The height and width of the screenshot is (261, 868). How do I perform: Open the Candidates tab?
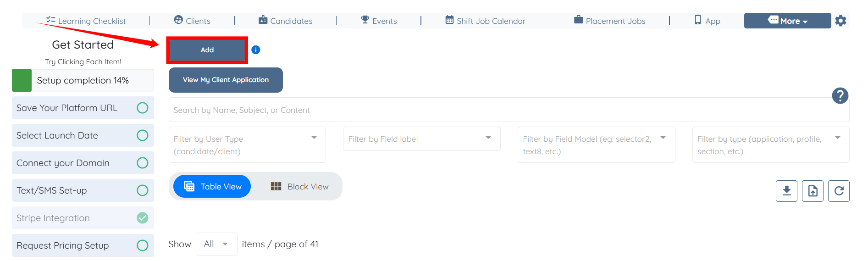pos(285,21)
